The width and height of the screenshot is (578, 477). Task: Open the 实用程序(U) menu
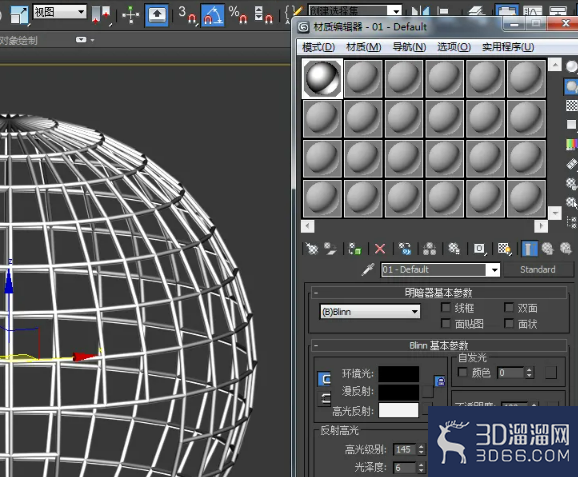508,47
